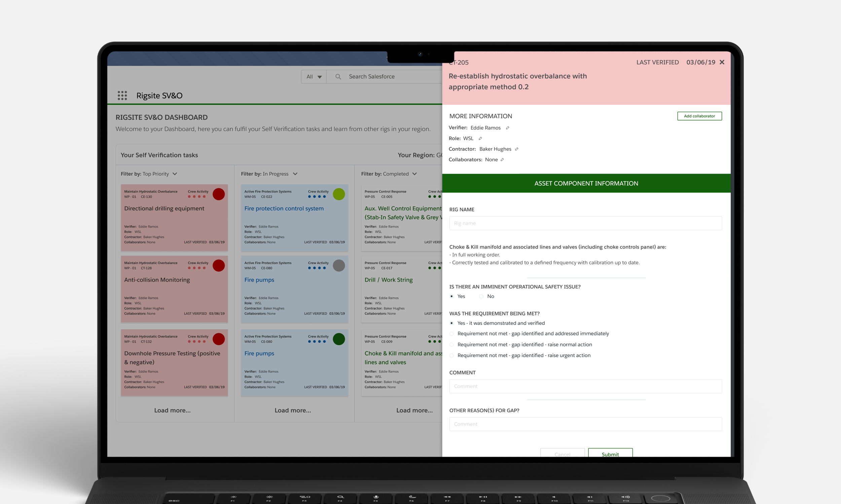Click the Submit button

tap(610, 453)
